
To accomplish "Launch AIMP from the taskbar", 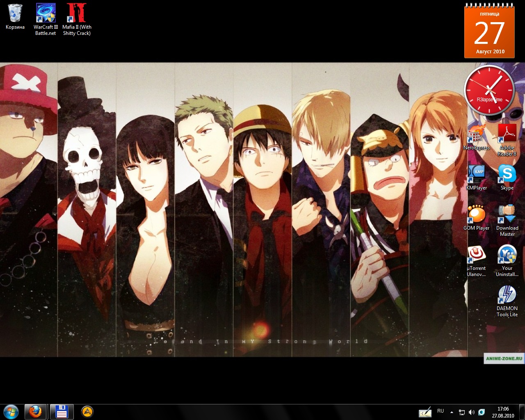I will (x=87, y=411).
